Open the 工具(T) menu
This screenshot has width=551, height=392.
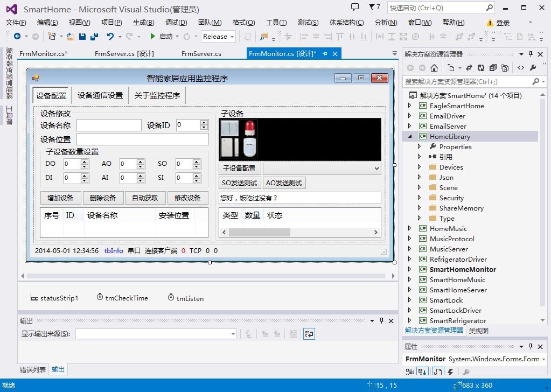pos(276,23)
